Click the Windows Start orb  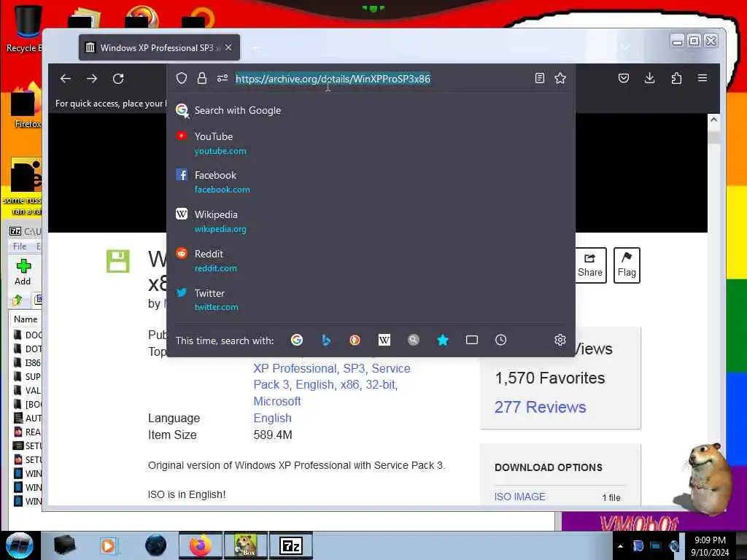(20, 545)
